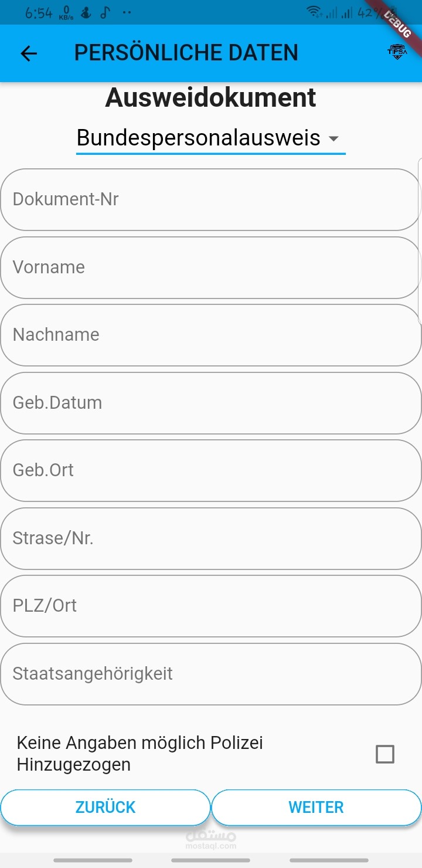Tap the back arrow icon
This screenshot has height=868, width=422.
[28, 53]
